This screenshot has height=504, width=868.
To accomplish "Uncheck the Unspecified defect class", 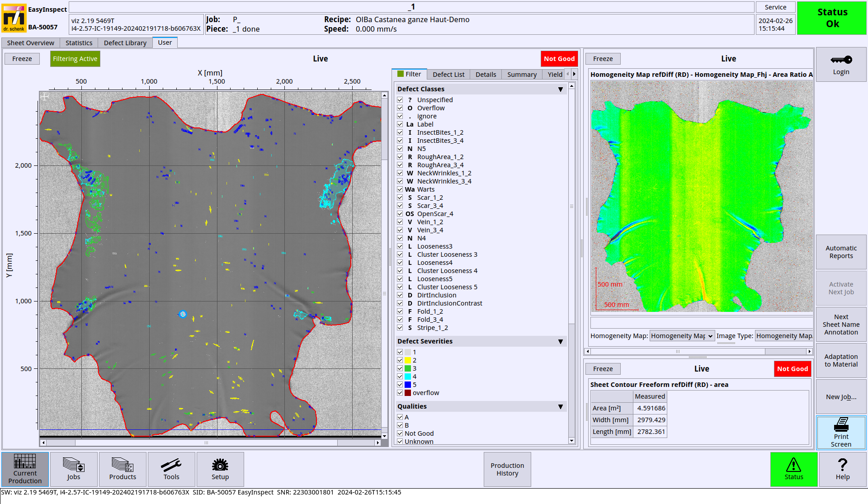I will (x=400, y=100).
